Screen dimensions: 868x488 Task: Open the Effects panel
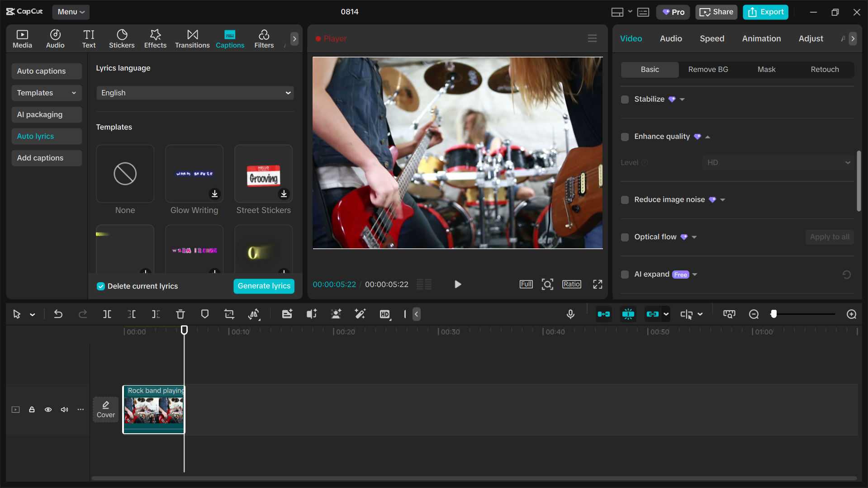pyautogui.click(x=155, y=38)
